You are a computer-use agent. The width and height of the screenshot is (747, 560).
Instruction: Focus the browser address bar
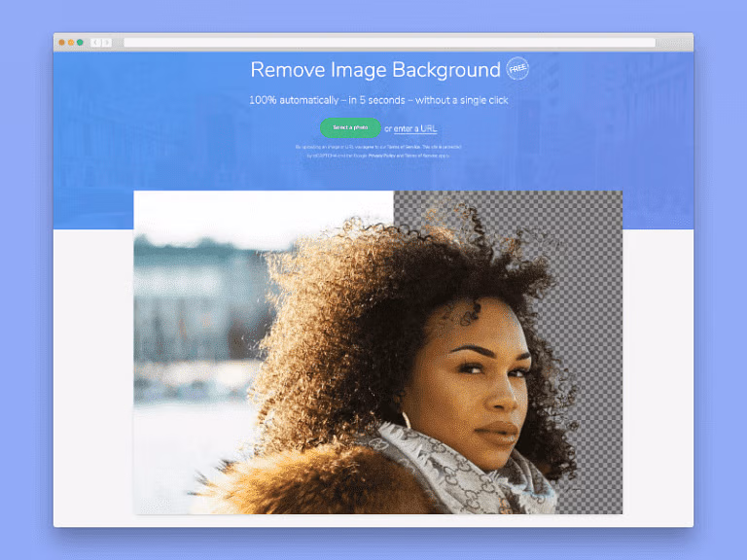[389, 43]
